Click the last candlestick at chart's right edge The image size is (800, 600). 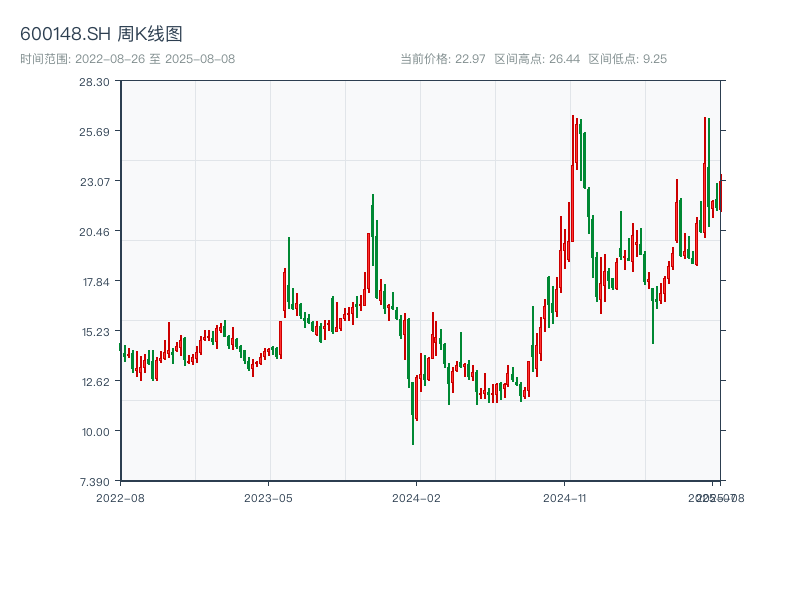click(x=720, y=195)
